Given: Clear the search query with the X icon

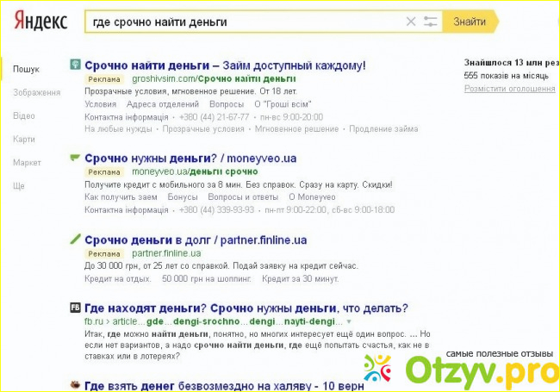Looking at the screenshot, I should click(411, 22).
